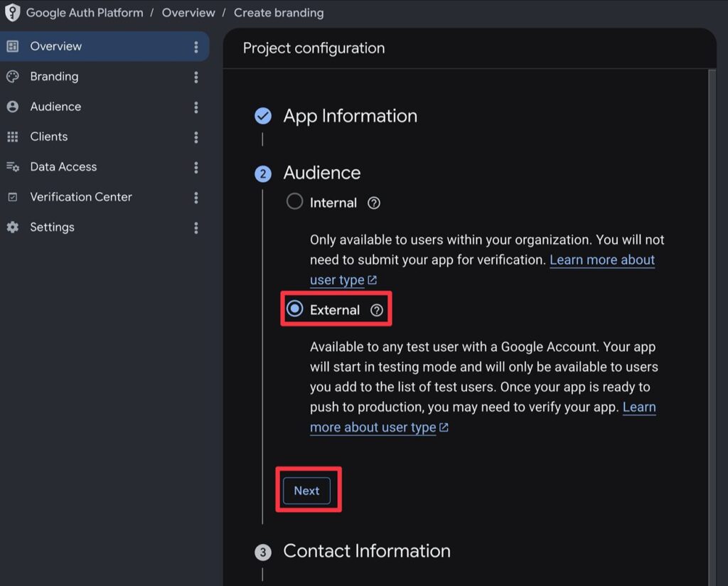728x586 pixels.
Task: Open the three-dot menu beside Audience
Action: click(196, 107)
